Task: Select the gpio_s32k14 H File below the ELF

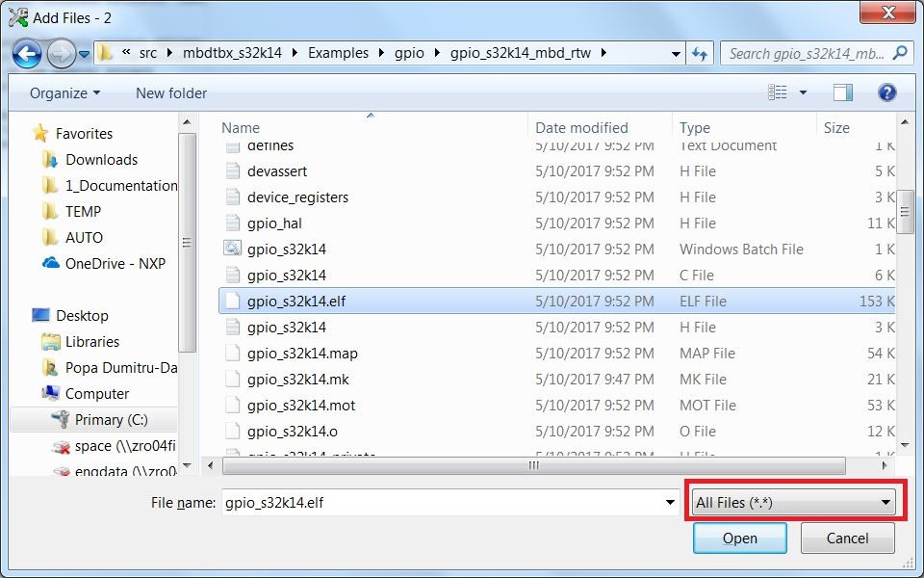Action: tap(557, 328)
